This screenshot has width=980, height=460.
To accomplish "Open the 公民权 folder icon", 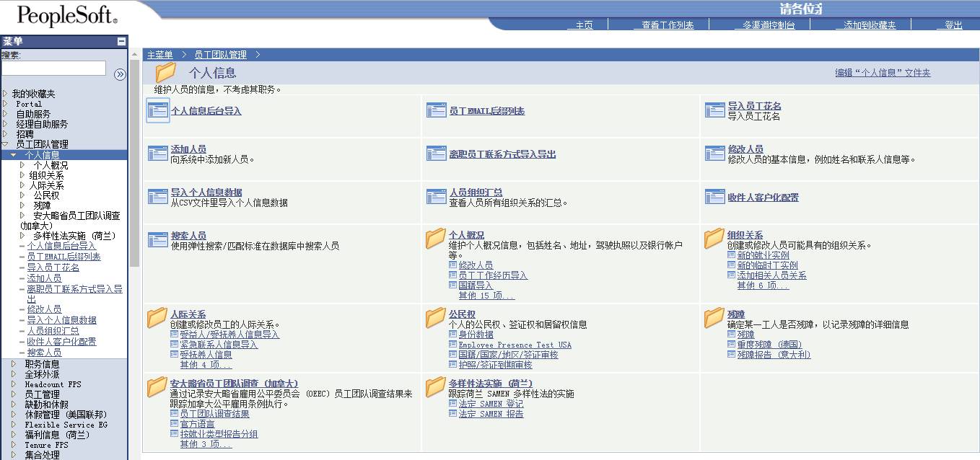I will point(436,317).
